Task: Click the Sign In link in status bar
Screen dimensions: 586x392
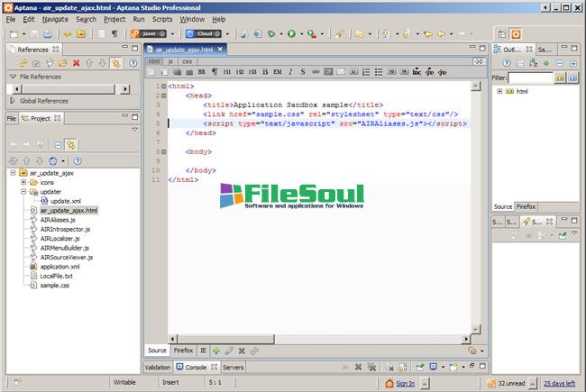Action: tap(405, 383)
